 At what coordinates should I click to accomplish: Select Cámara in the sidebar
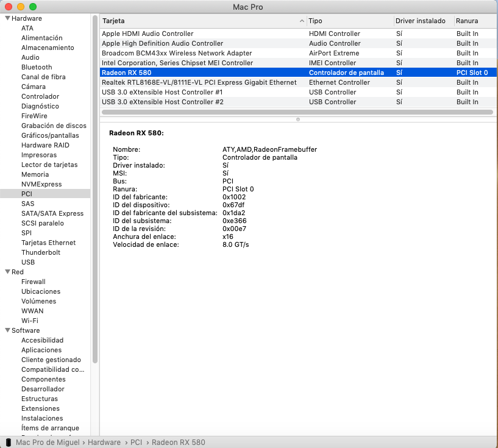[34, 87]
